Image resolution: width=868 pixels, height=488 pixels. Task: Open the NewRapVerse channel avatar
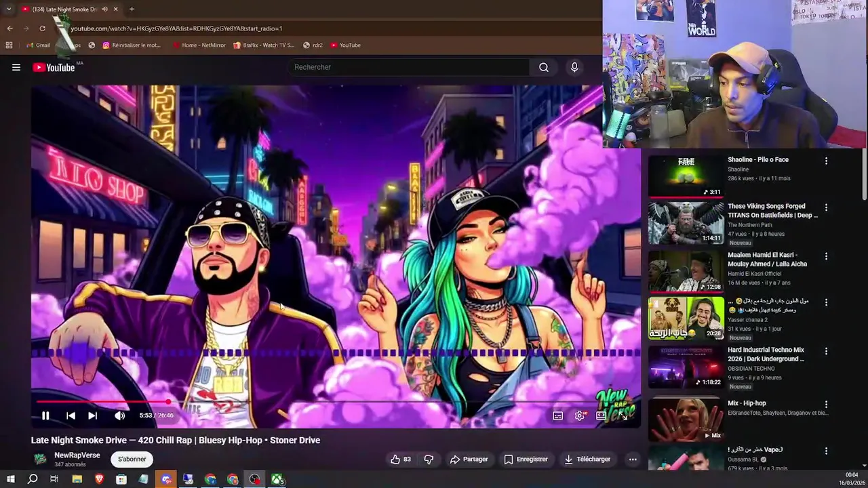tap(41, 459)
